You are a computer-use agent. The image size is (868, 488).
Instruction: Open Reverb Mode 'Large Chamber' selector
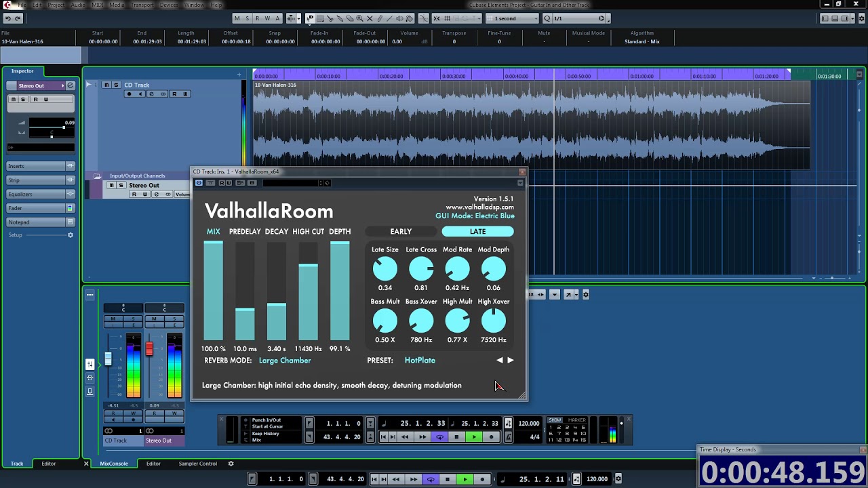[x=285, y=361]
